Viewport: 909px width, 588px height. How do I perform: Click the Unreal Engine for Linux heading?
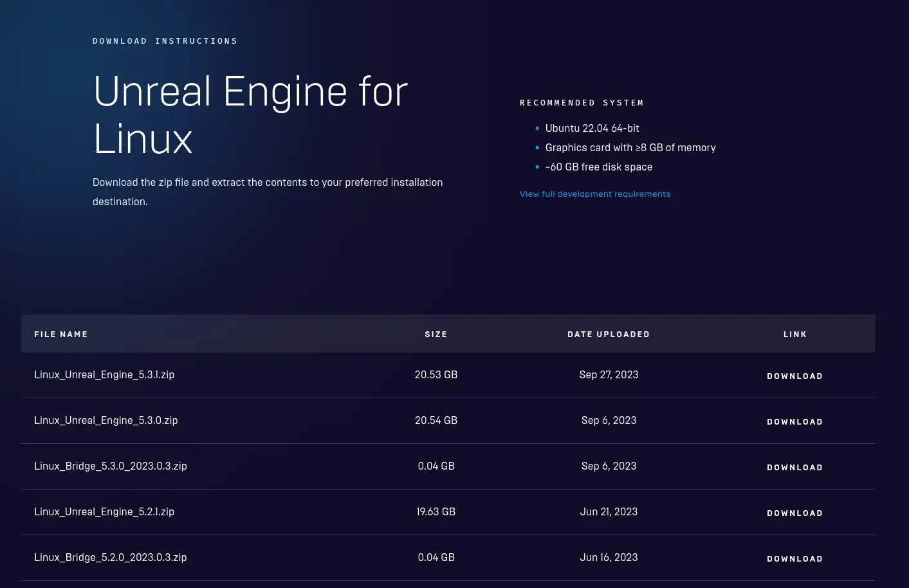pyautogui.click(x=251, y=115)
